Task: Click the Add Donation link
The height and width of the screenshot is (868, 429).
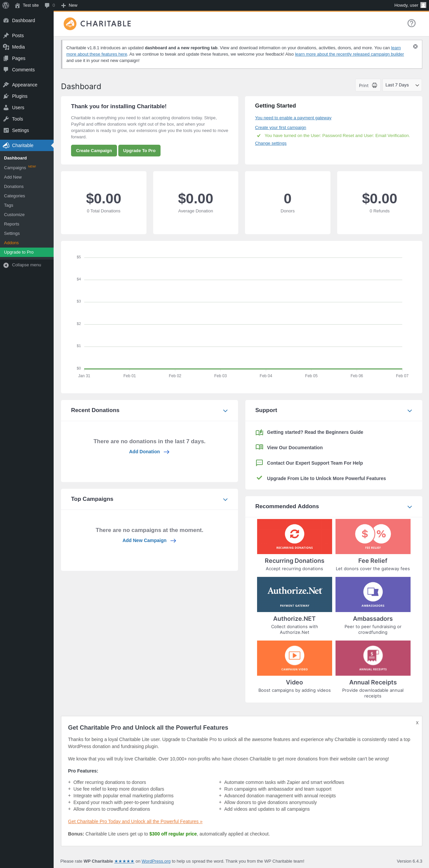Action: [x=149, y=452]
